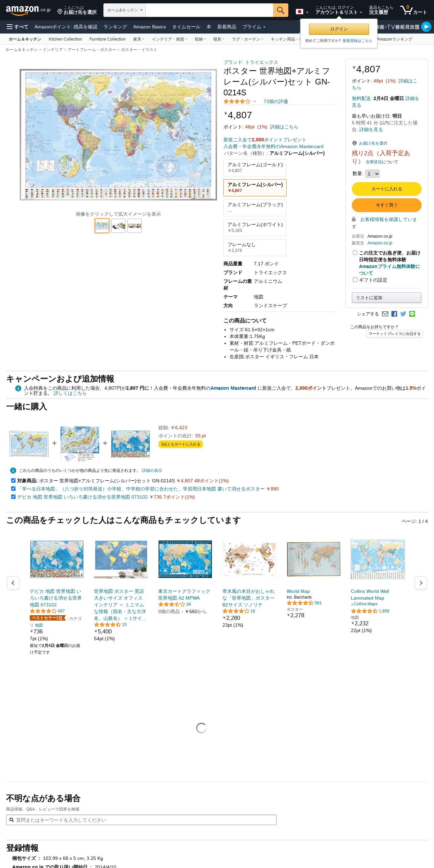Select the third room-view thumbnail
The height and width of the screenshot is (868, 434).
click(135, 226)
